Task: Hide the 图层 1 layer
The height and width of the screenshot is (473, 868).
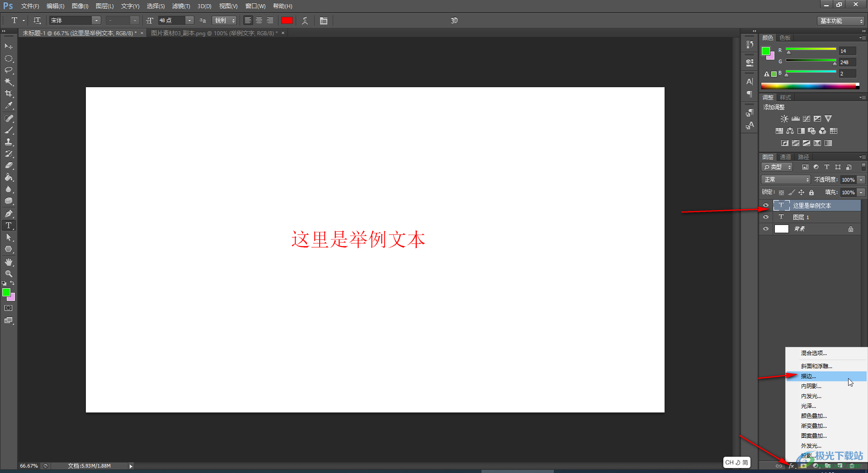Action: [766, 217]
